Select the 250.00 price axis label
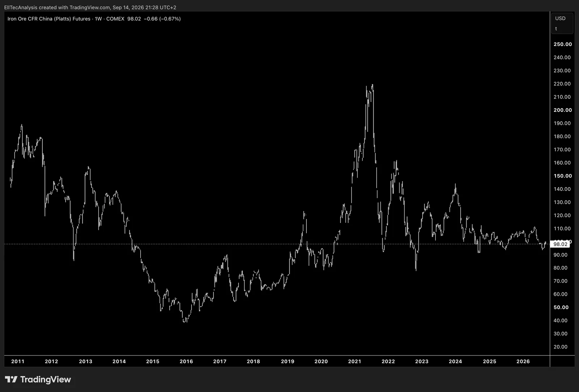579x392 pixels. click(563, 44)
